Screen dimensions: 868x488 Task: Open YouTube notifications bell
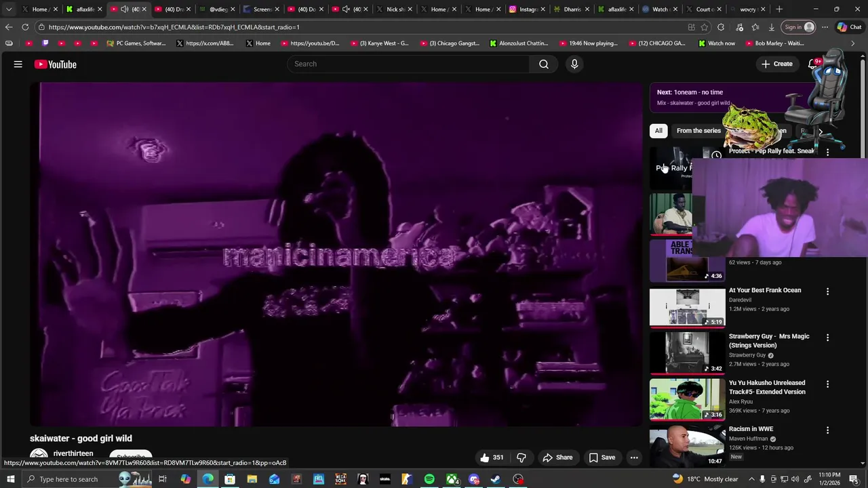(x=812, y=64)
